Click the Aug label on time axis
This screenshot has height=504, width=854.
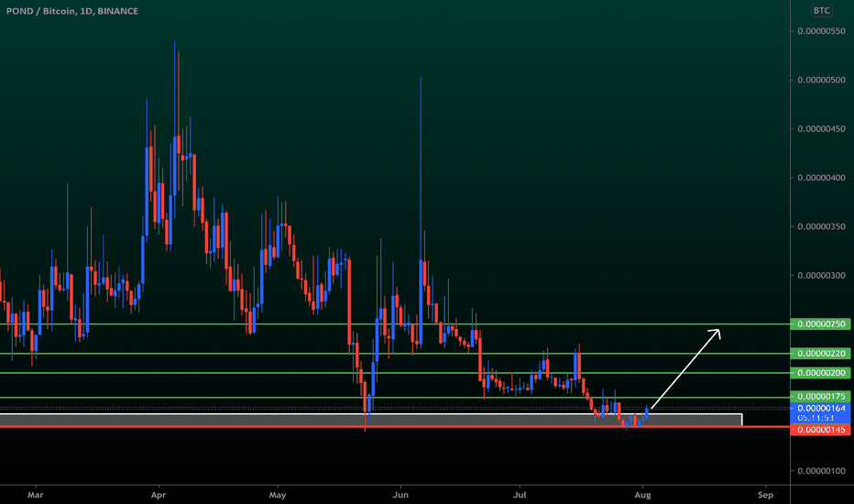pyautogui.click(x=642, y=495)
